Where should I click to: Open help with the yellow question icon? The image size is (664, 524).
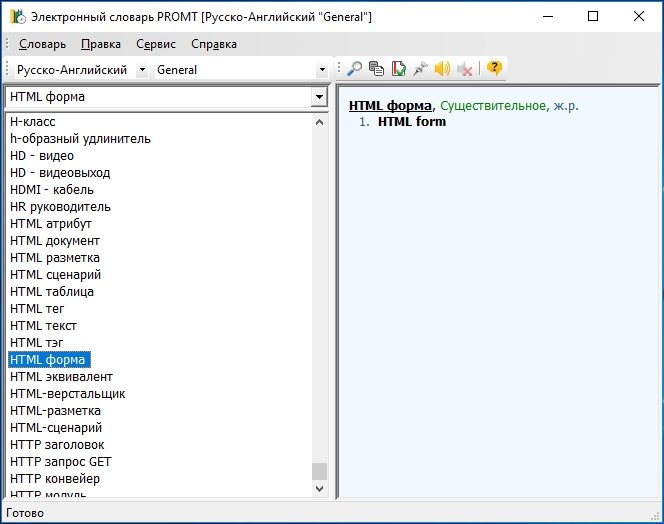tap(494, 68)
